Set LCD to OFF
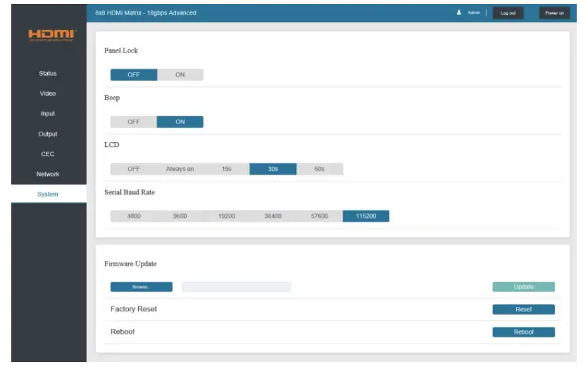The image size is (588, 368). tap(134, 169)
